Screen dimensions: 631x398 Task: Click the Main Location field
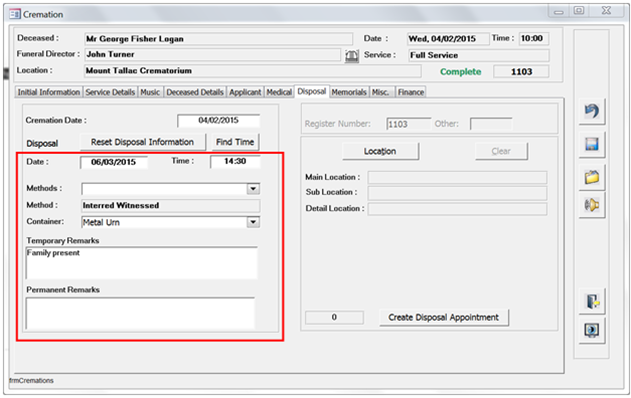[457, 177]
